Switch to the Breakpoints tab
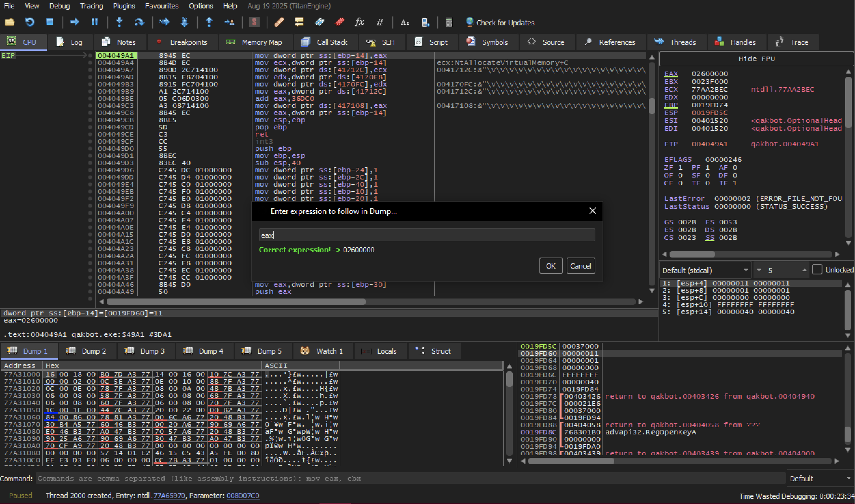 tap(182, 42)
